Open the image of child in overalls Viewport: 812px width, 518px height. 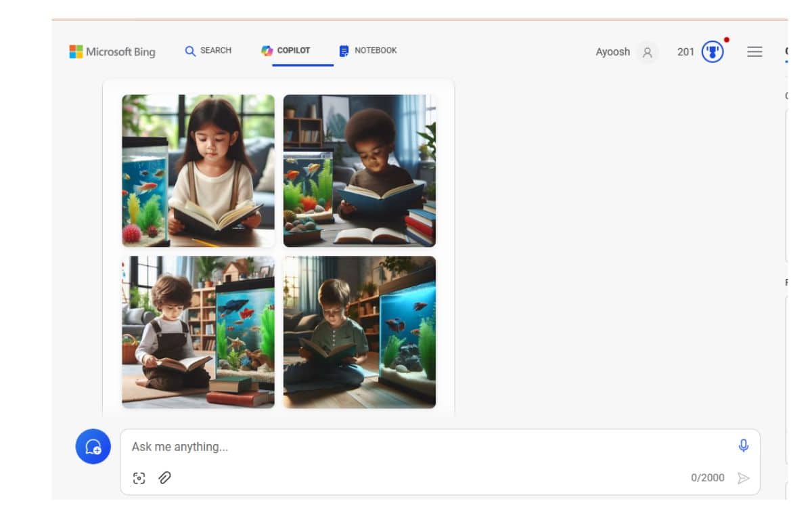point(198,332)
